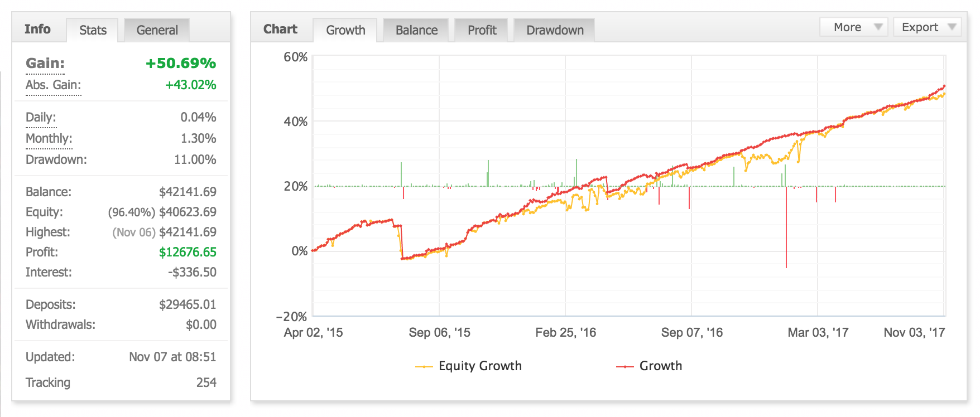Screen dimensions: 980x417
Task: Select the Deposits value $29465.01
Action: (x=188, y=305)
